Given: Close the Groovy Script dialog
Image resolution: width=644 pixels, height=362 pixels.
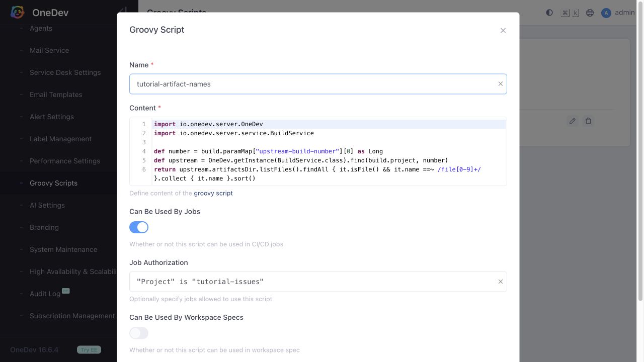Looking at the screenshot, I should [503, 30].
